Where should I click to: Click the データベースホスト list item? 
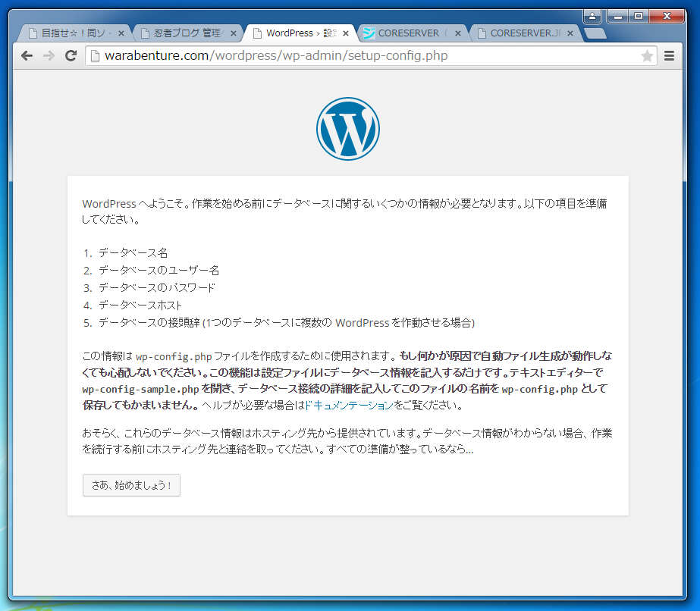tap(140, 305)
